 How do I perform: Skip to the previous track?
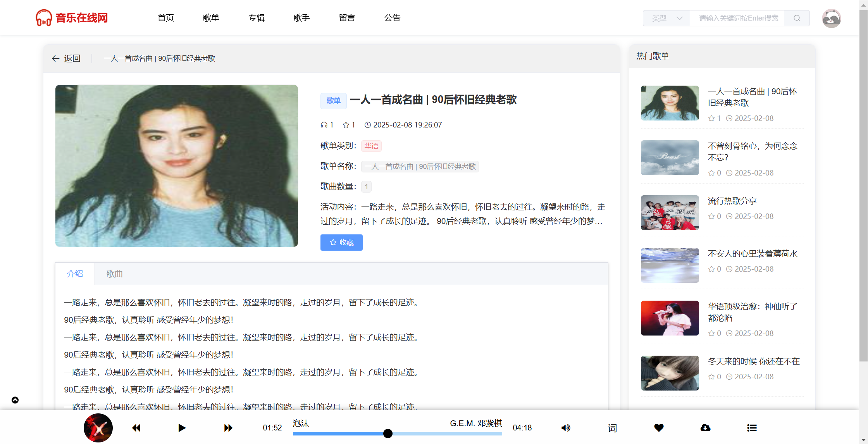coord(136,428)
